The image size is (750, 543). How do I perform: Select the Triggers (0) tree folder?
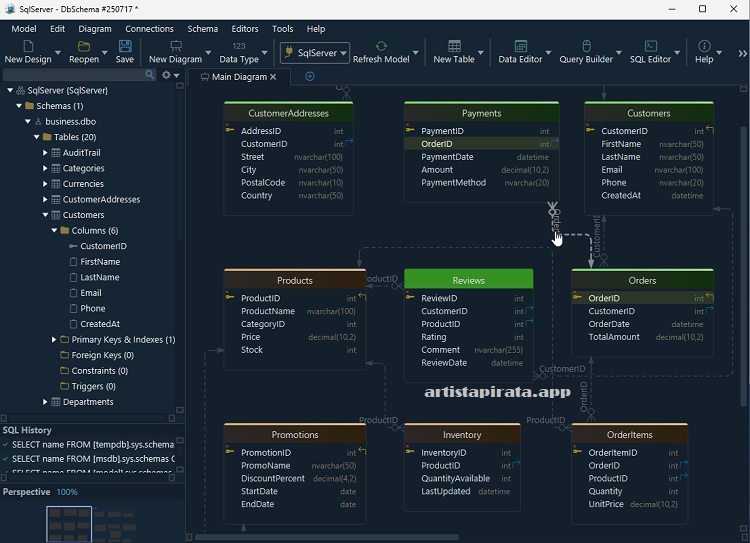pos(94,386)
